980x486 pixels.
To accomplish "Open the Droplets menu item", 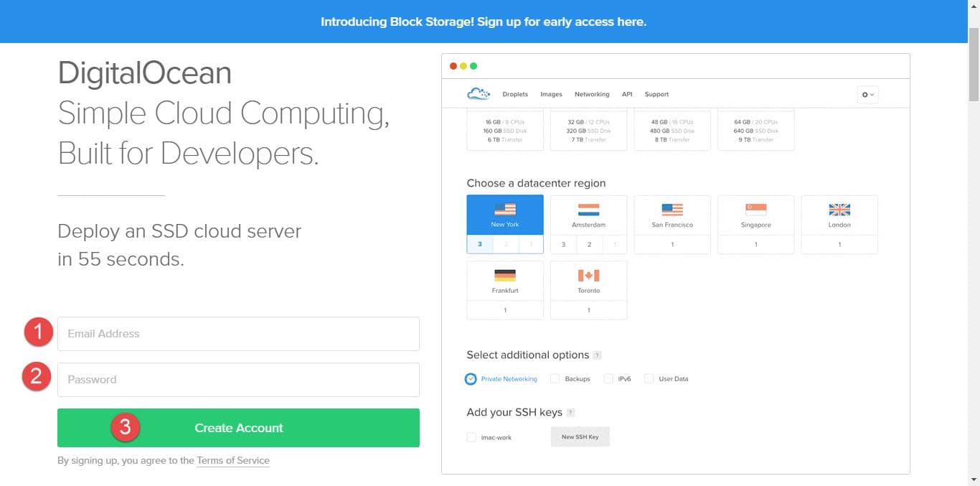I will point(515,94).
